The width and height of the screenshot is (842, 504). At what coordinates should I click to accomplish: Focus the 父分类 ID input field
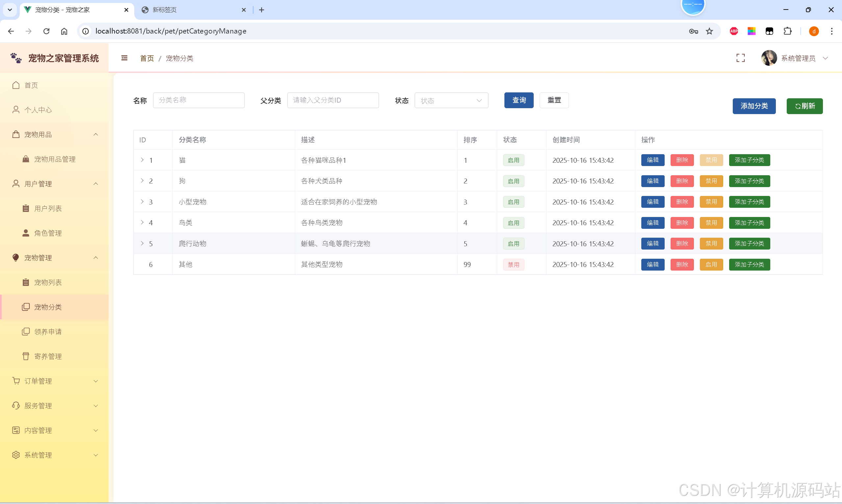tap(333, 100)
